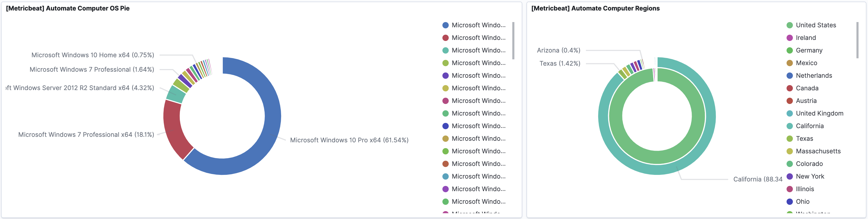Image resolution: width=868 pixels, height=219 pixels.
Task: Toggle the Massachusetts entry in the regions legend
Action: tap(818, 151)
